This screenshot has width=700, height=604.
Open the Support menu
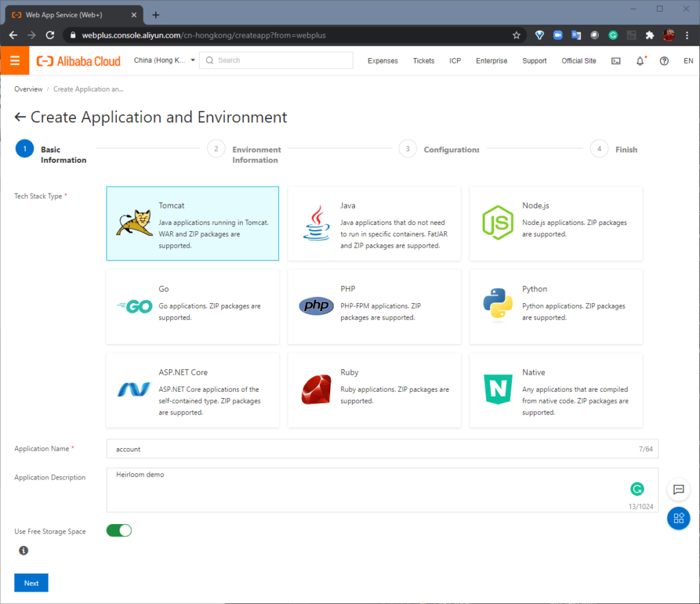tap(535, 61)
